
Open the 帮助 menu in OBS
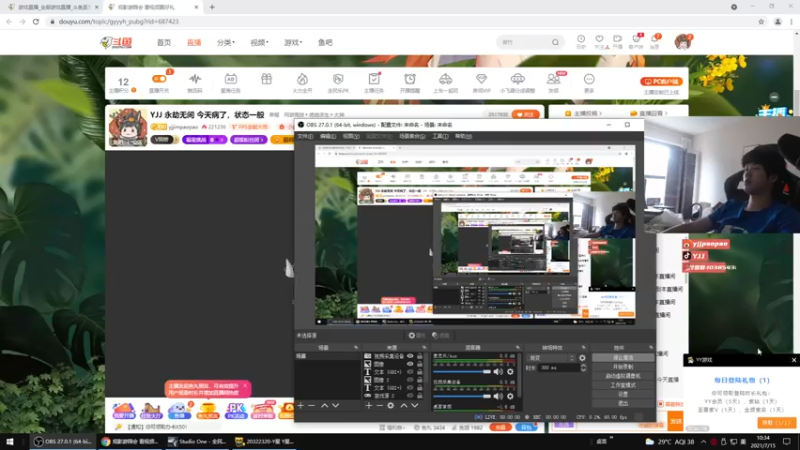pyautogui.click(x=463, y=136)
